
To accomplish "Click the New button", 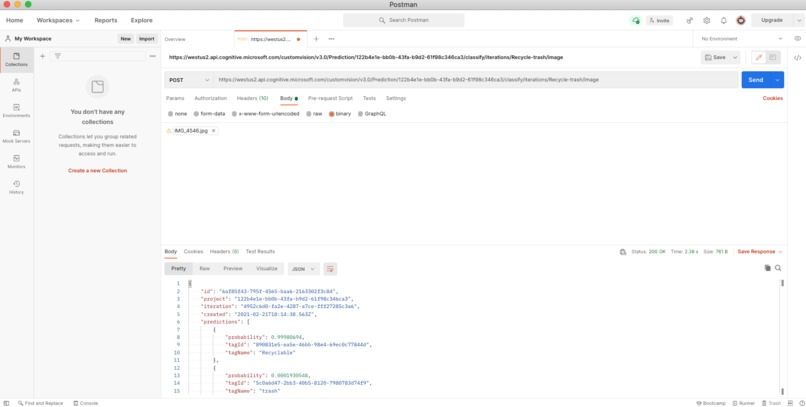I will pyautogui.click(x=125, y=39).
